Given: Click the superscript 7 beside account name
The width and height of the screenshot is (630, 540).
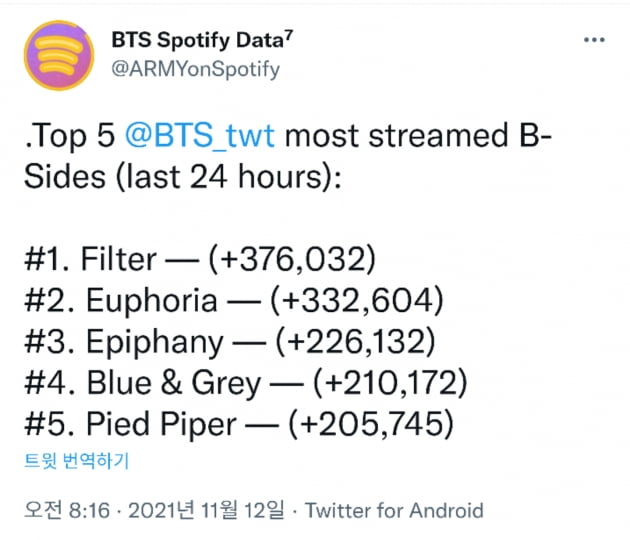Looking at the screenshot, I should point(289,35).
